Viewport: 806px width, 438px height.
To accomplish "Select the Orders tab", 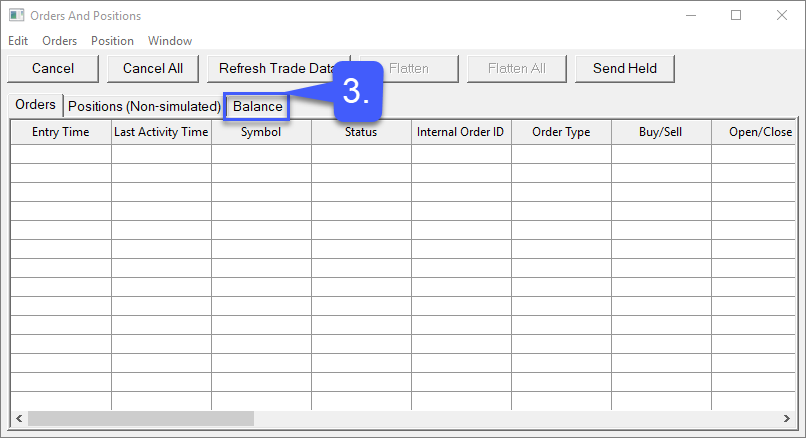I will (x=35, y=105).
